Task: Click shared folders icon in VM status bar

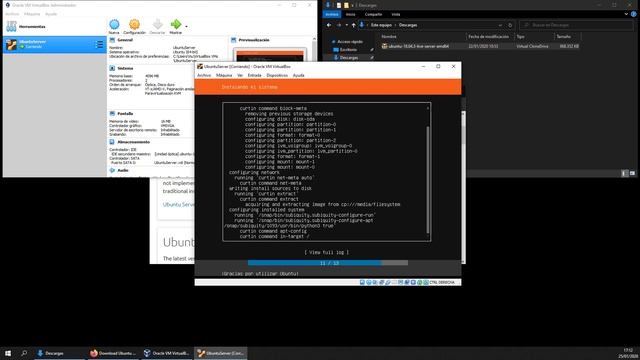Action: pos(394,282)
